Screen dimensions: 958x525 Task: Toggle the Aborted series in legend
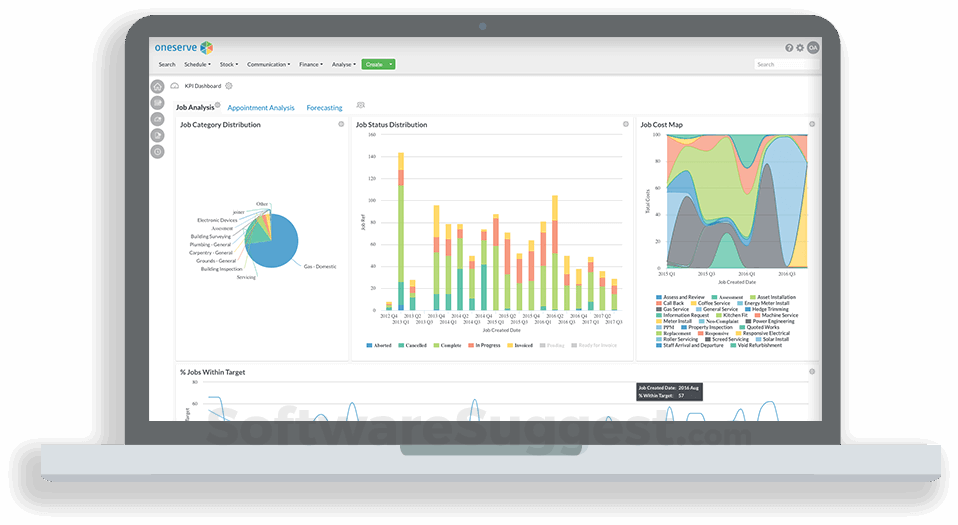pos(379,345)
